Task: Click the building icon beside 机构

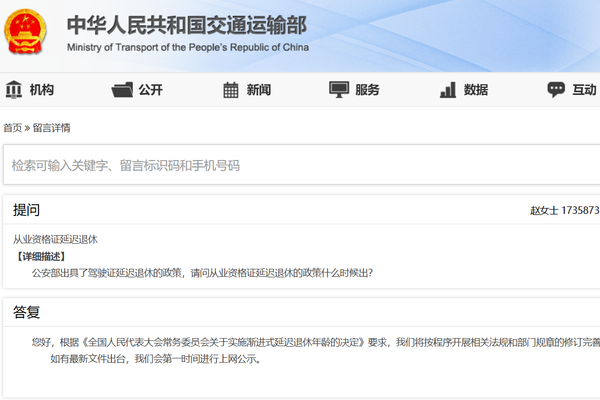Action: coord(14,90)
